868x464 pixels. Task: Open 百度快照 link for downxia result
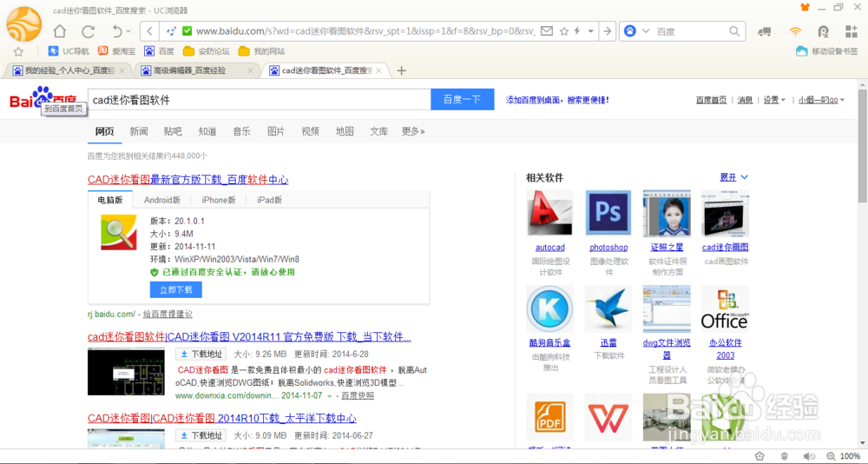point(358,396)
